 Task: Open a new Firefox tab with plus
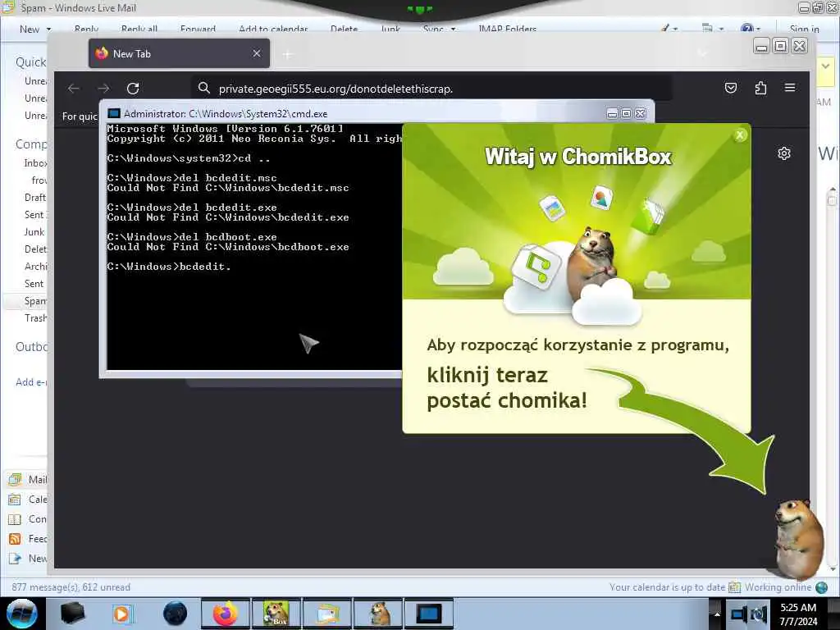(x=288, y=54)
